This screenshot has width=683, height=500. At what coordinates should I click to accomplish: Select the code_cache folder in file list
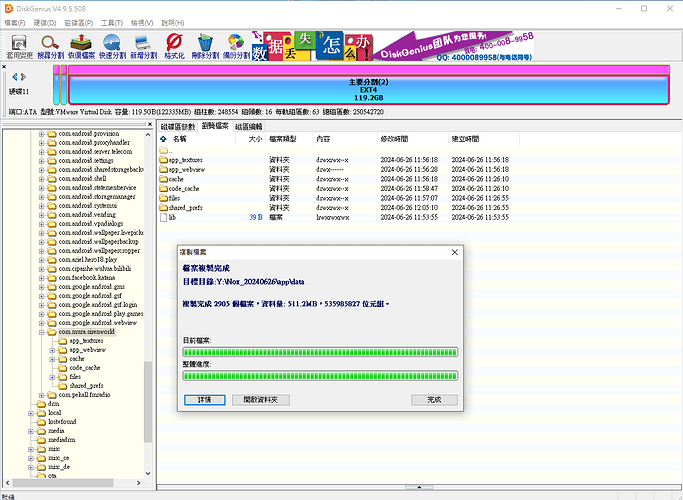[179, 189]
